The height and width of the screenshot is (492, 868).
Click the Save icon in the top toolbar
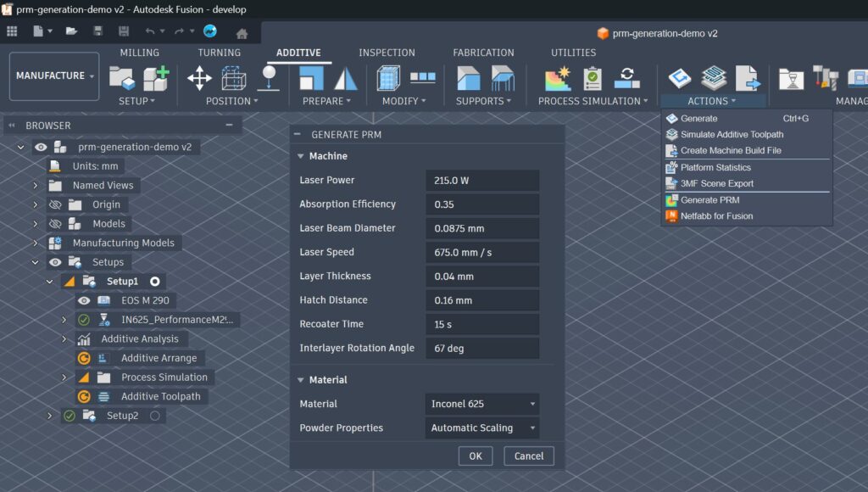[x=97, y=31]
